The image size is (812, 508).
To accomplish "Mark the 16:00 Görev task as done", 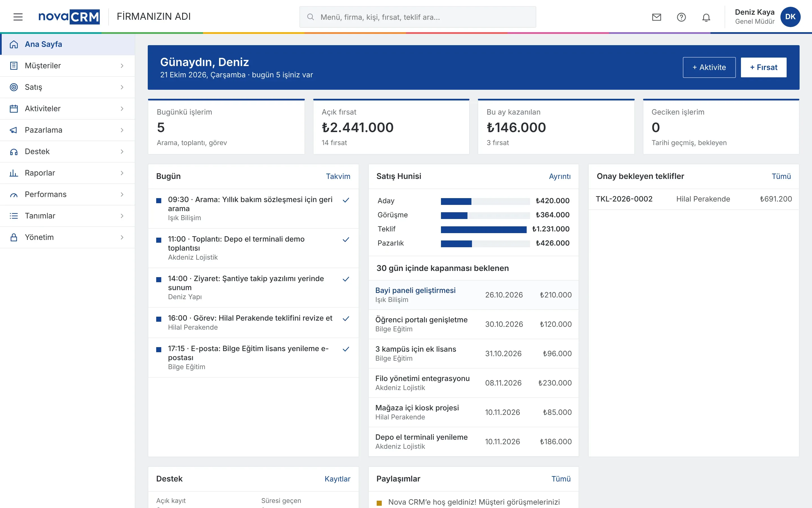I will 346,319.
